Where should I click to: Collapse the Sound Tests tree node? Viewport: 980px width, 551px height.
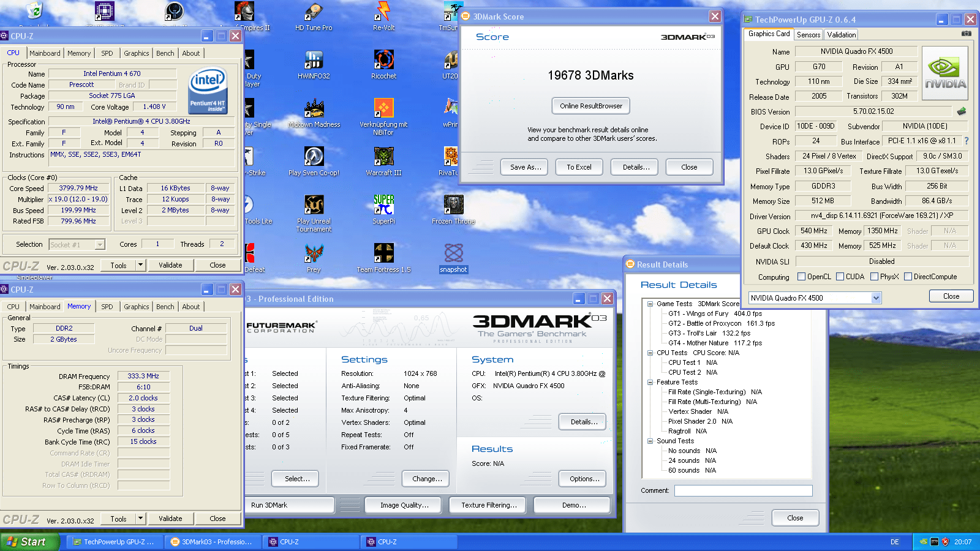650,441
